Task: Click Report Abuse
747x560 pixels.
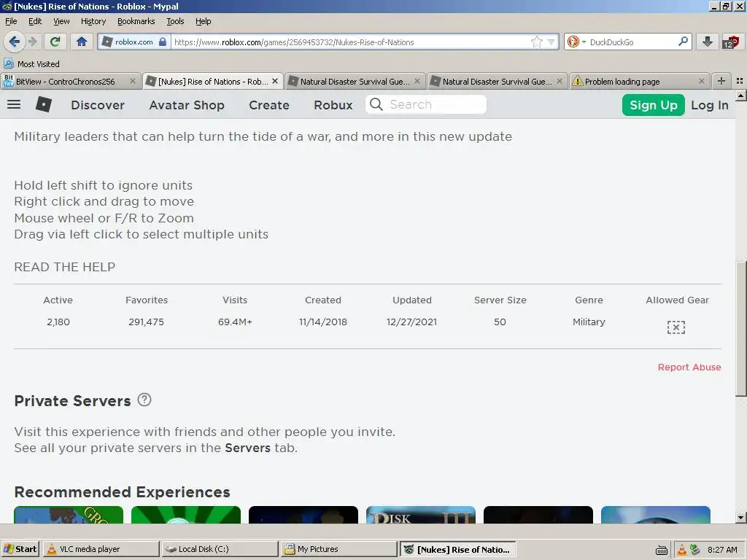Action: 689,367
